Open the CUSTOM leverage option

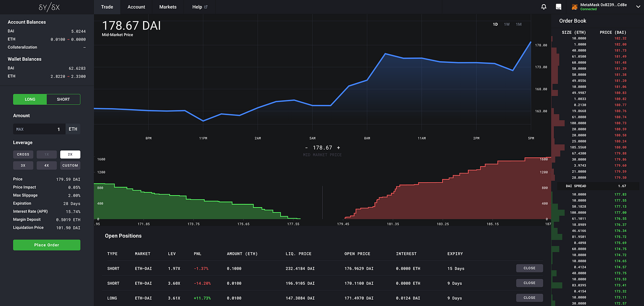click(70, 165)
